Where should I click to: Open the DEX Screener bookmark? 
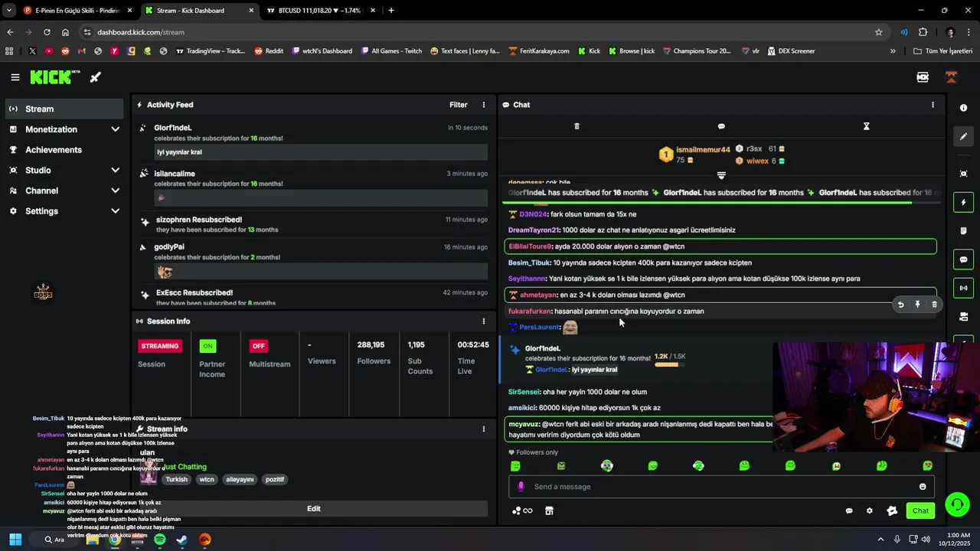790,51
